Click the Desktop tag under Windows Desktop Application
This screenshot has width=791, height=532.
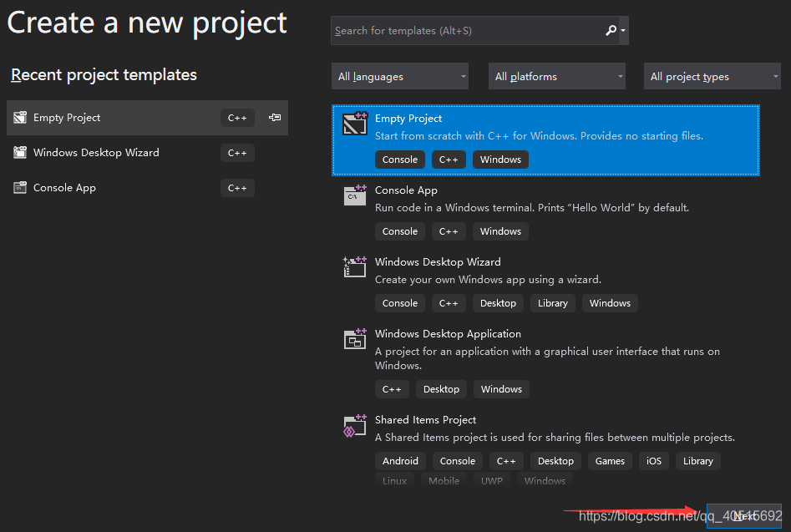pyautogui.click(x=441, y=388)
